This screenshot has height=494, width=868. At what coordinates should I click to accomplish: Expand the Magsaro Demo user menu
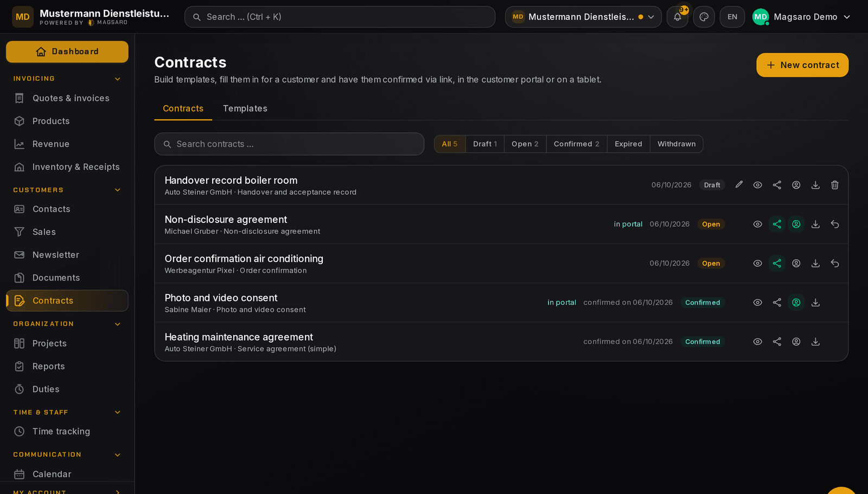point(801,17)
